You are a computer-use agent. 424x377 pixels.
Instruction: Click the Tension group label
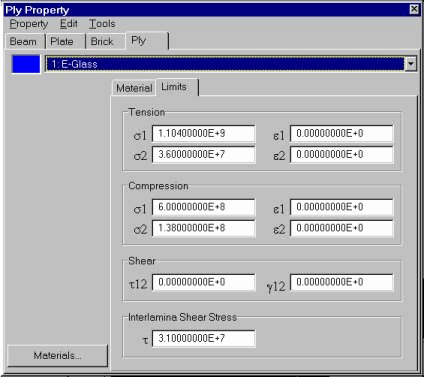147,112
